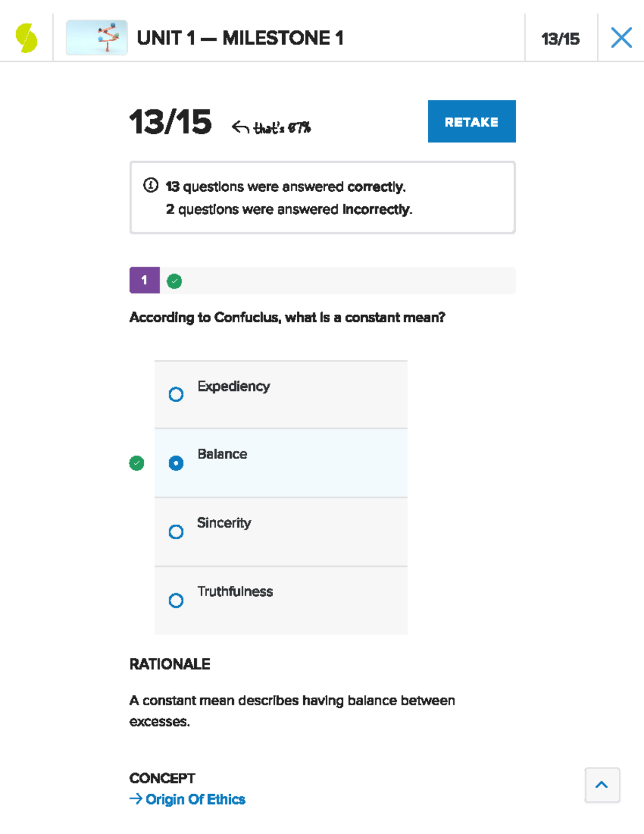
Task: Click the results summary box
Action: [x=322, y=197]
